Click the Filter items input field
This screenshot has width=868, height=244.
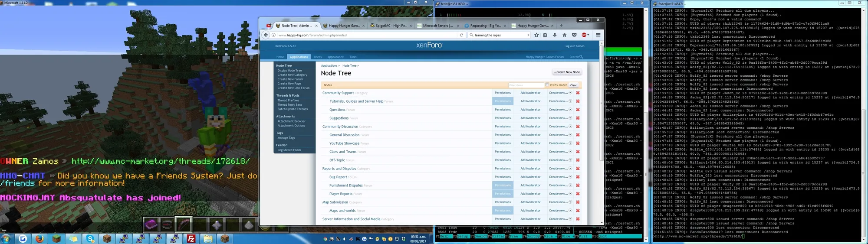click(526, 85)
